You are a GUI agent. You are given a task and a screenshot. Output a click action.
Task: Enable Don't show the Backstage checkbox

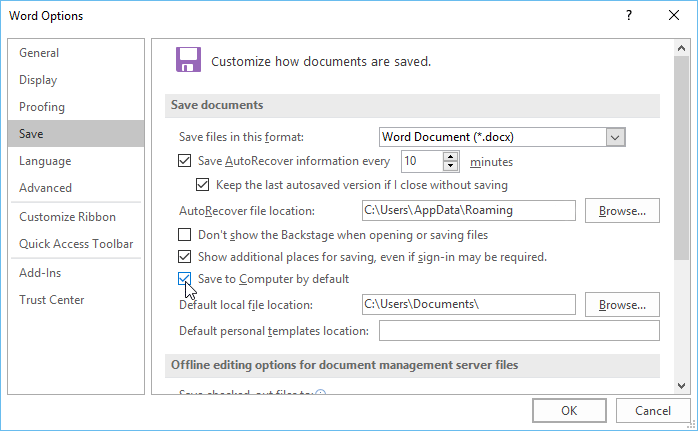pyautogui.click(x=184, y=235)
